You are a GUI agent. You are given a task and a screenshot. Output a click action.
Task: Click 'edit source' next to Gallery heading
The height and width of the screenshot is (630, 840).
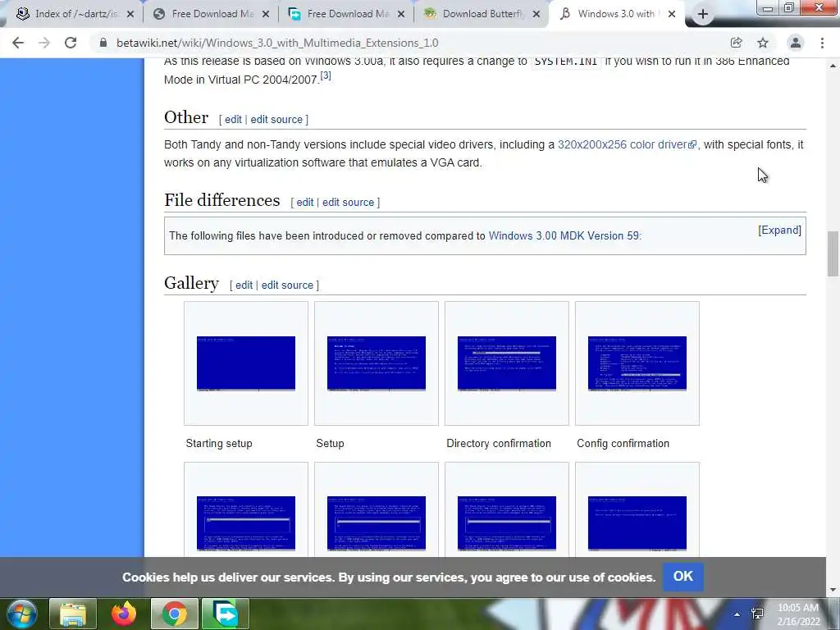coord(287,285)
